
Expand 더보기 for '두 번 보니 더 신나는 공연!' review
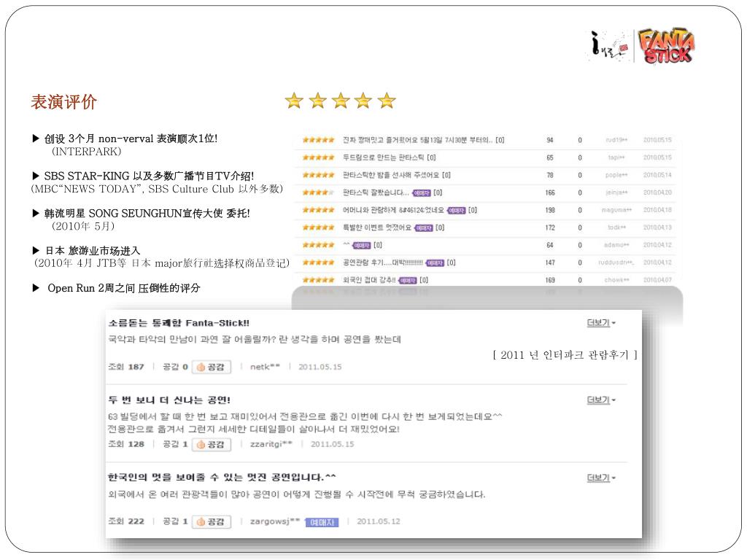(x=601, y=400)
